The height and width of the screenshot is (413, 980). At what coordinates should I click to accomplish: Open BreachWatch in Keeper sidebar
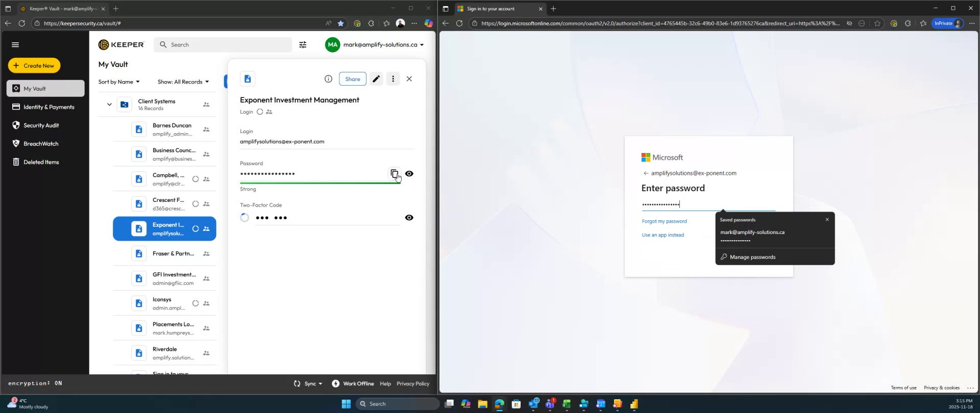tap(45, 144)
